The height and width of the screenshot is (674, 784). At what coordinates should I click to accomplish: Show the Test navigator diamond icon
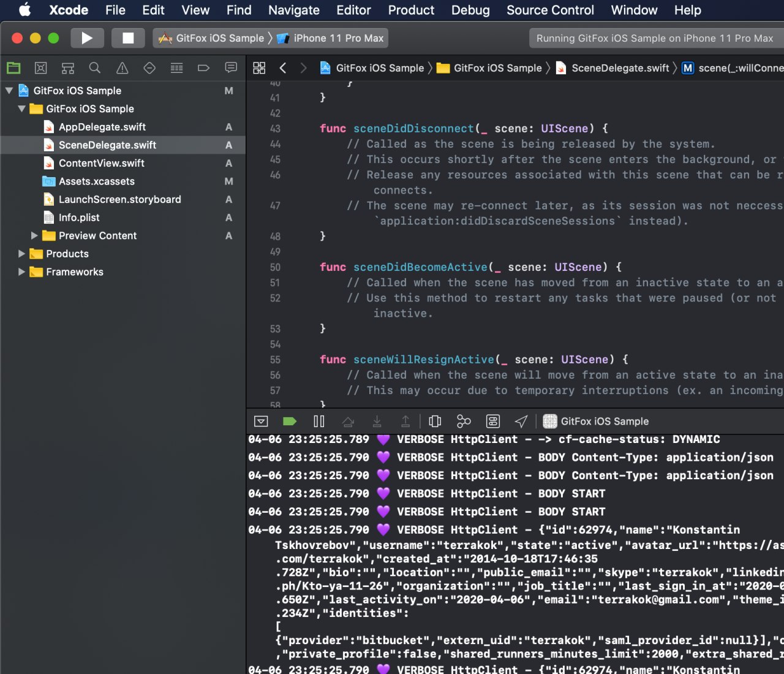(x=149, y=68)
